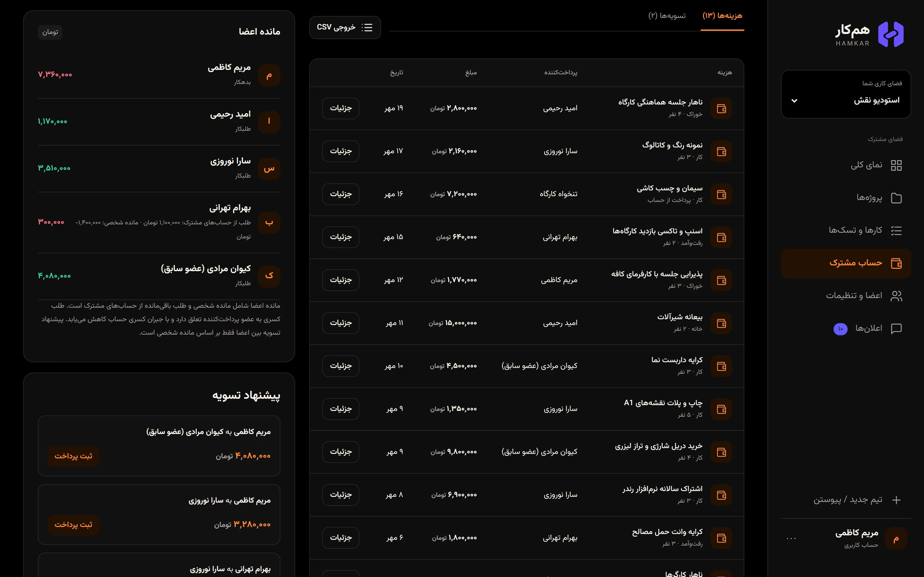924x577 pixels.
Task: Open جزئیات for ناهار جلسه هماهنگی کارگاه
Action: (x=341, y=108)
